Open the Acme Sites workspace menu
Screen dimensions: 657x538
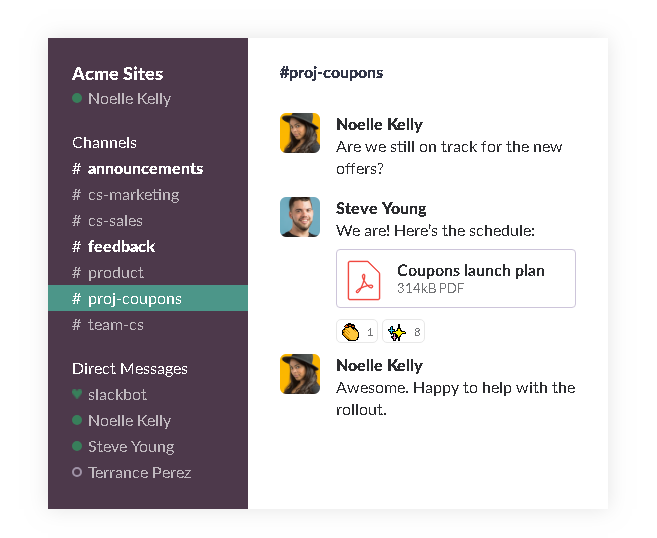coord(117,74)
